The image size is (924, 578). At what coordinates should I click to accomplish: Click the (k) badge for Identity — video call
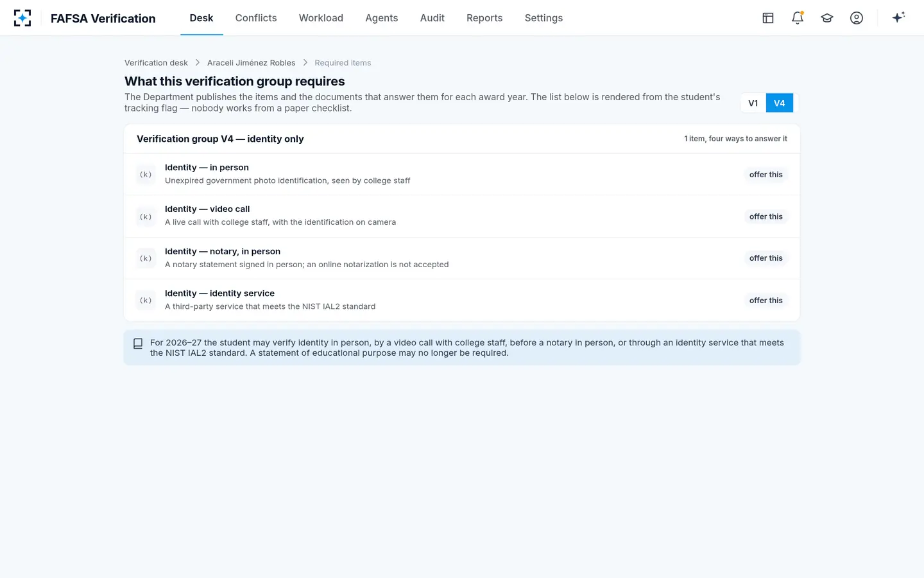(x=146, y=216)
